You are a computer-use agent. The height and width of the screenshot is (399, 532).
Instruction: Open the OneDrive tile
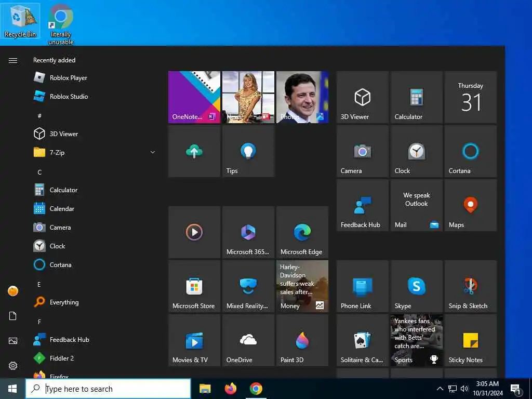coord(248,340)
